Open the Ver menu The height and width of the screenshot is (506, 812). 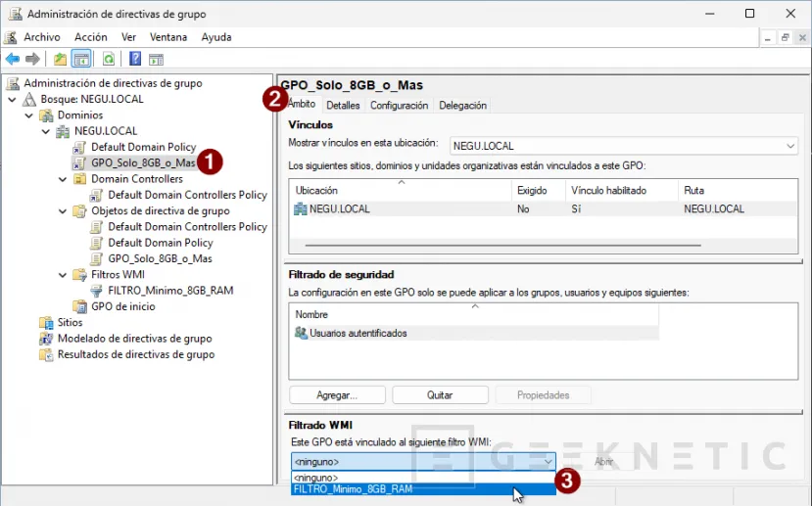click(x=128, y=37)
